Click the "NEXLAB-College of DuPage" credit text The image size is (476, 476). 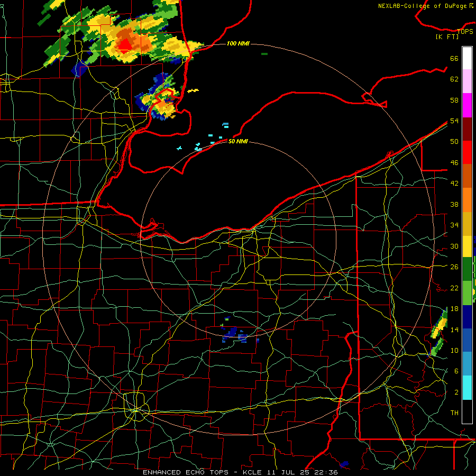[x=423, y=6]
